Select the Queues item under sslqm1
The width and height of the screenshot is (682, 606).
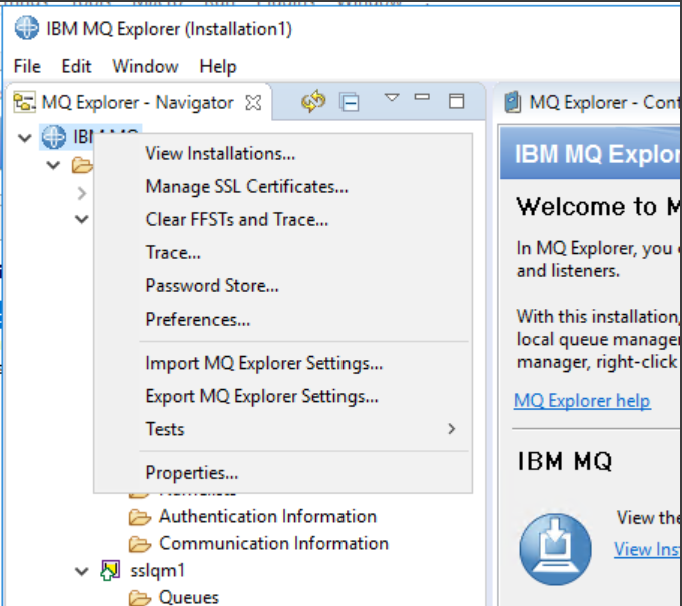click(x=189, y=598)
